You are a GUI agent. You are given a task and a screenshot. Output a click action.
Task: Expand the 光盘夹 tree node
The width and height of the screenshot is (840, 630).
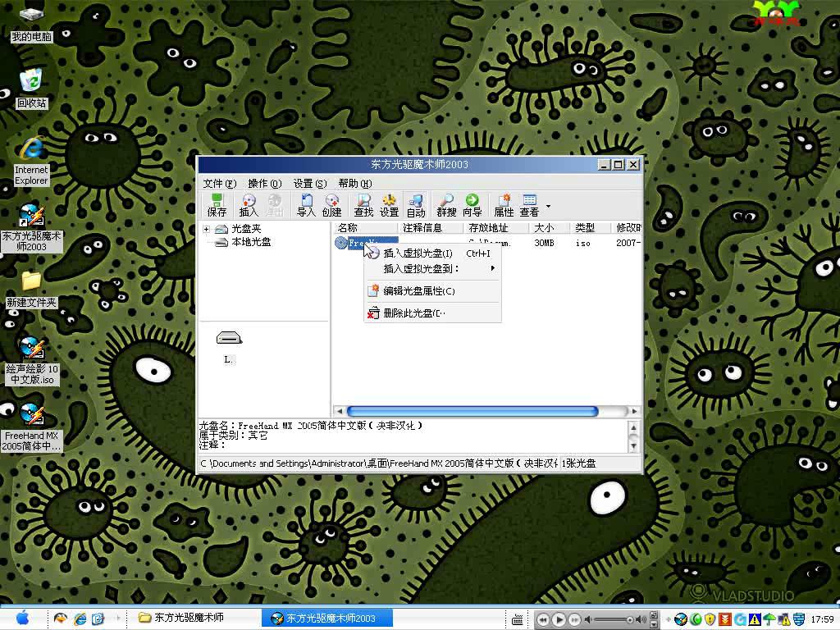(206, 230)
